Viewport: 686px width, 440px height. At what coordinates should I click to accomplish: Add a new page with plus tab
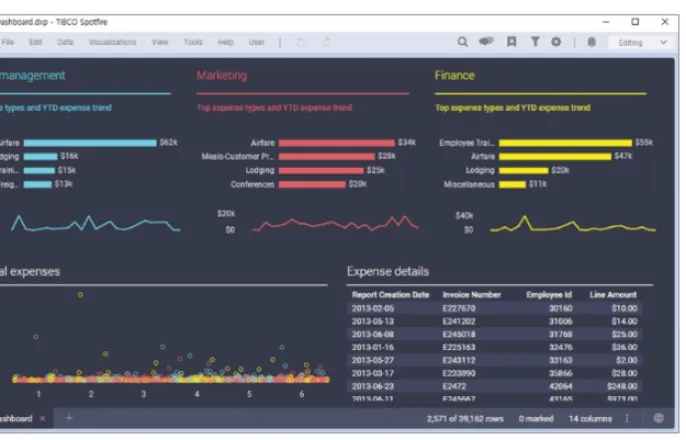pos(69,418)
